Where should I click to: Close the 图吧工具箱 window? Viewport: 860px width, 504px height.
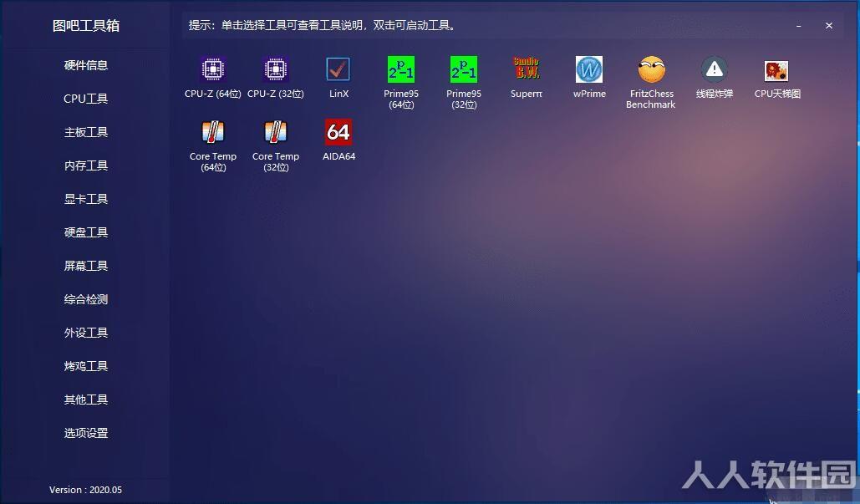pos(829,26)
